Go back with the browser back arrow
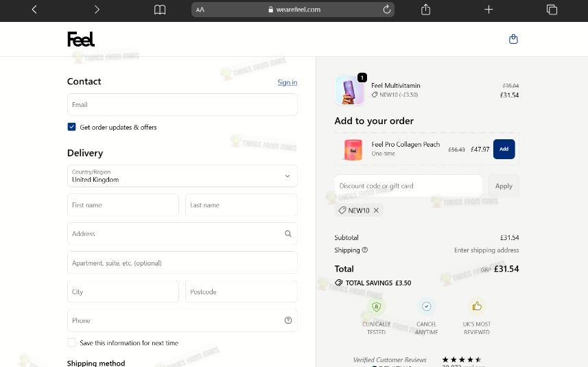The width and height of the screenshot is (588, 367). 34,10
